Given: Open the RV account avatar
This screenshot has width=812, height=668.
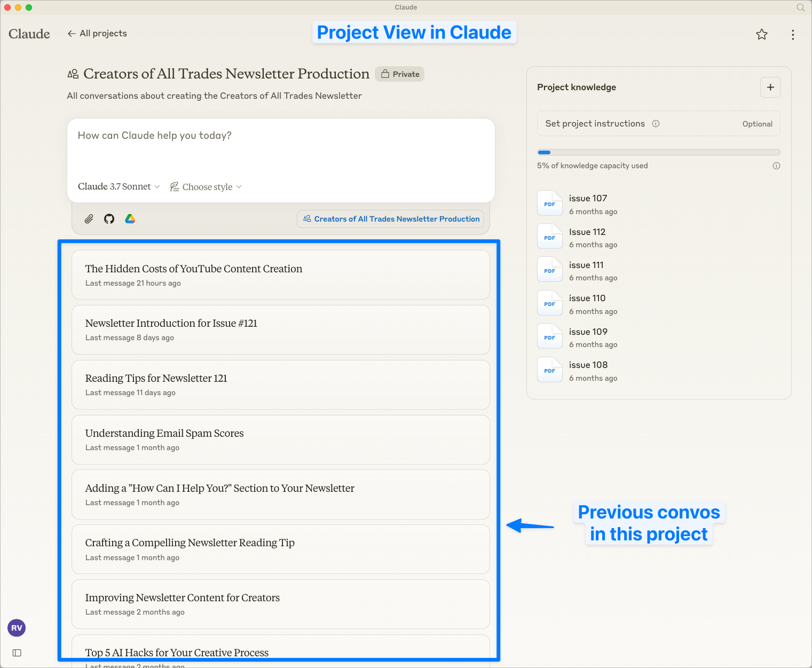Looking at the screenshot, I should point(16,628).
